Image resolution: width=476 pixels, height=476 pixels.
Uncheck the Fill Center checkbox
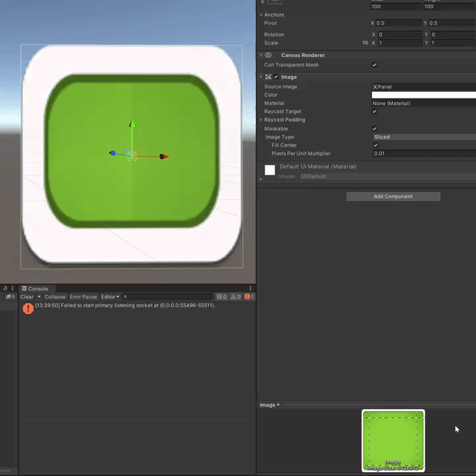(376, 145)
